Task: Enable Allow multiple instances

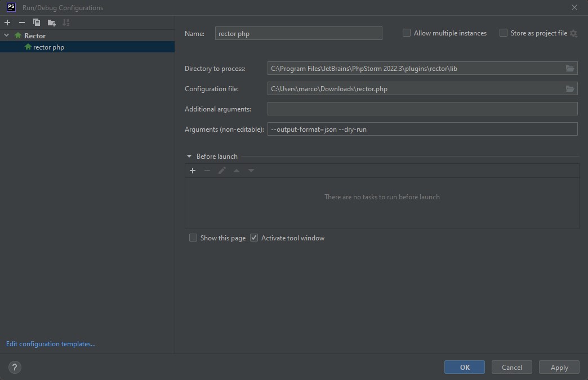Action: coord(406,33)
